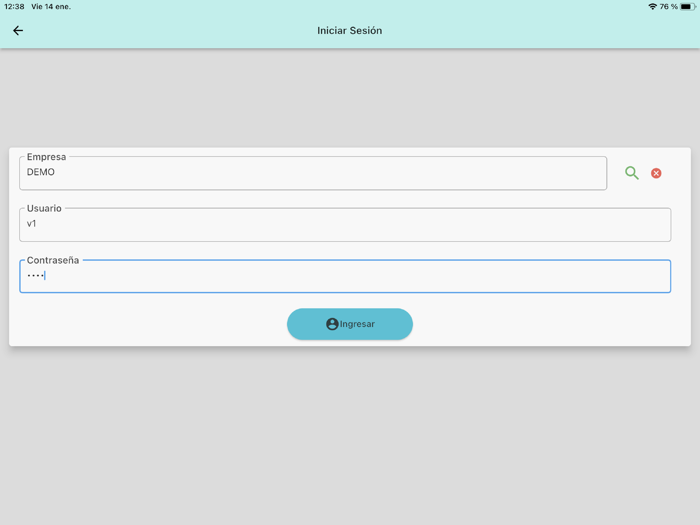Tap the battery indicator icon
Image resolution: width=700 pixels, height=525 pixels.
pos(688,6)
